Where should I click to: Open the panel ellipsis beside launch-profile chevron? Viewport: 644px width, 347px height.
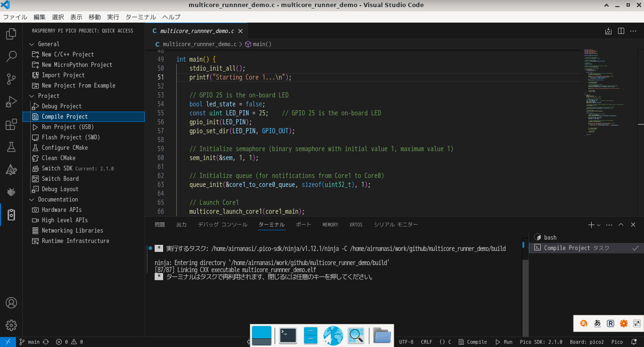click(x=609, y=225)
